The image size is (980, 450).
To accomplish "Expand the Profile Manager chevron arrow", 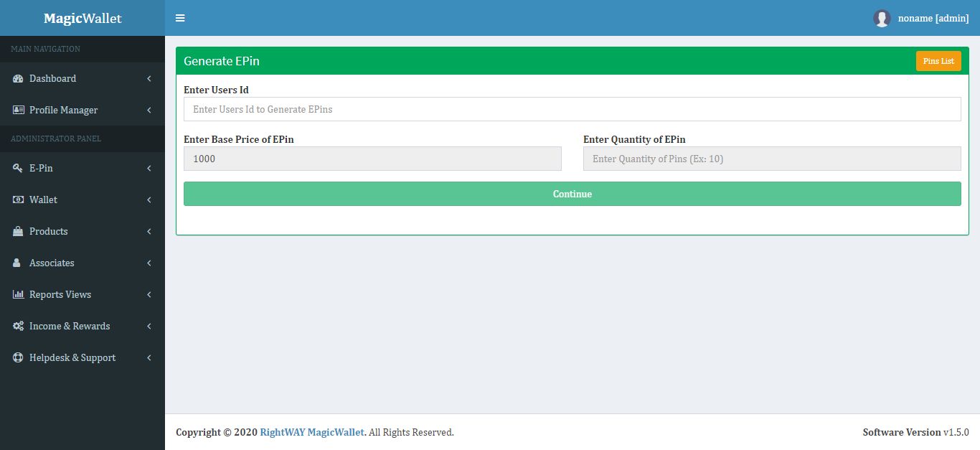I will pyautogui.click(x=149, y=110).
